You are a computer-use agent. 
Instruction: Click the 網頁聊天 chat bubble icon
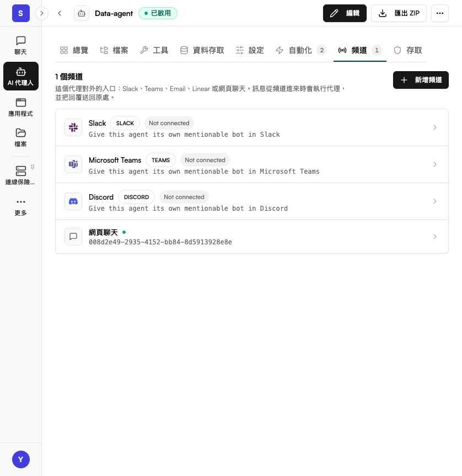pos(73,237)
